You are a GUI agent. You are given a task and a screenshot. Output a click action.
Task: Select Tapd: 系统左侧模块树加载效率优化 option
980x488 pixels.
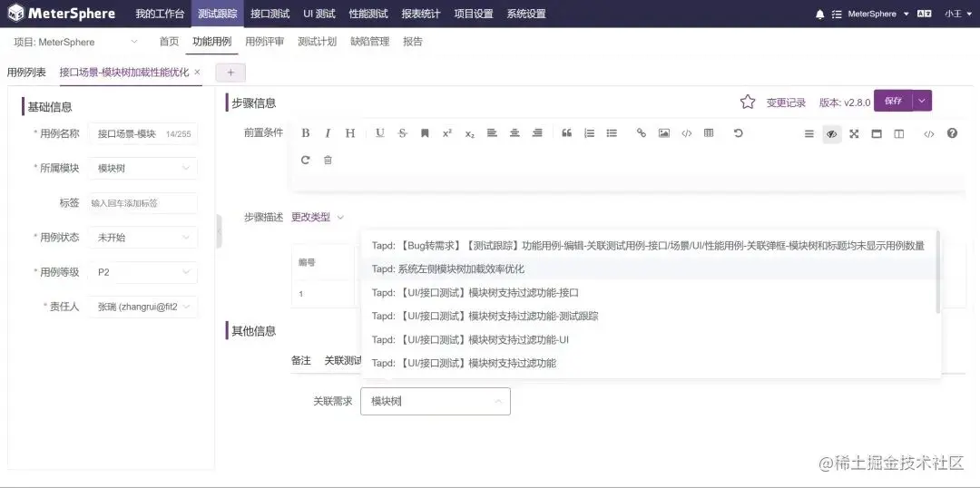649,269
